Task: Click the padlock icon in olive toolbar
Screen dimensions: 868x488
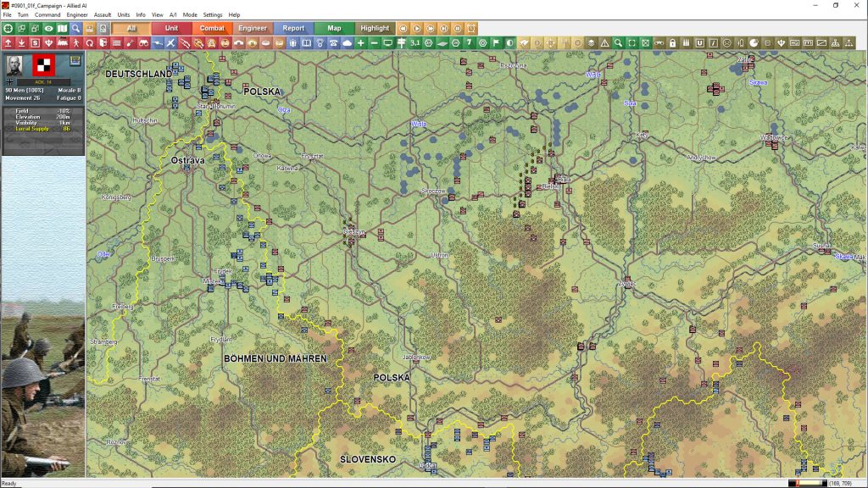Action: coord(672,42)
